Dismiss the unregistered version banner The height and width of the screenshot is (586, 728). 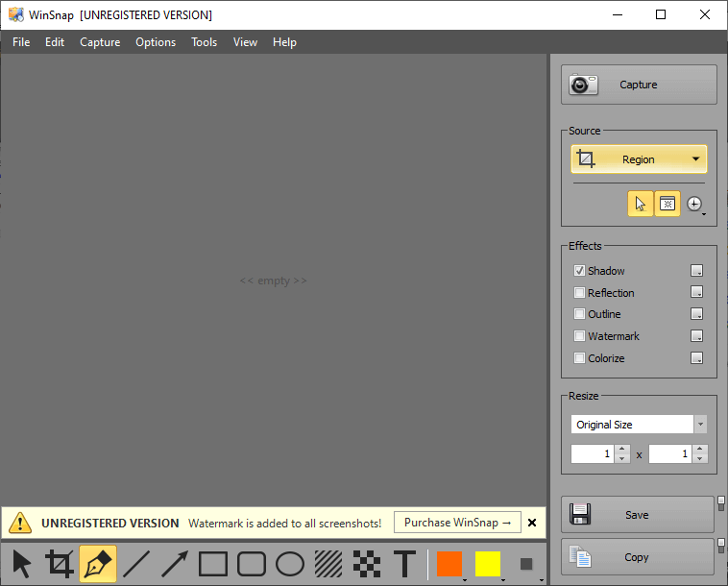(532, 523)
